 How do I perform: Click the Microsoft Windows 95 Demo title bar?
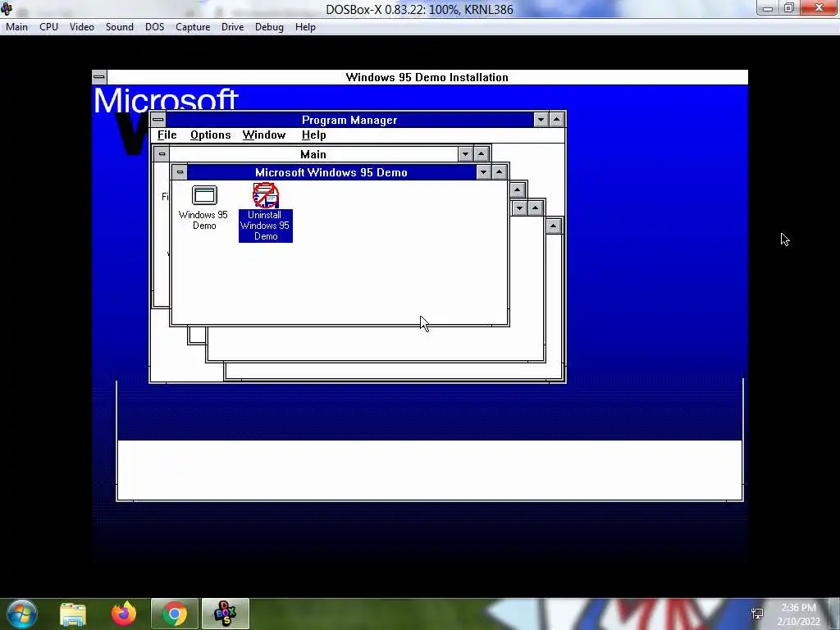pyautogui.click(x=331, y=172)
